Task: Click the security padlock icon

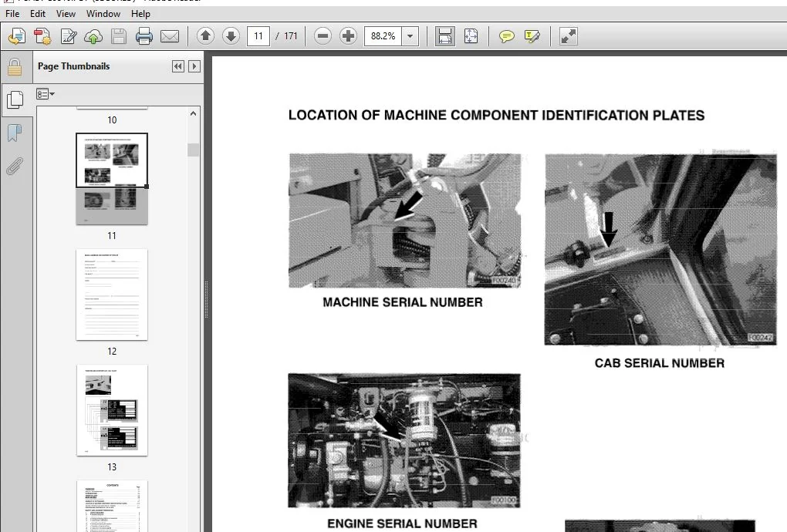Action: coord(15,66)
